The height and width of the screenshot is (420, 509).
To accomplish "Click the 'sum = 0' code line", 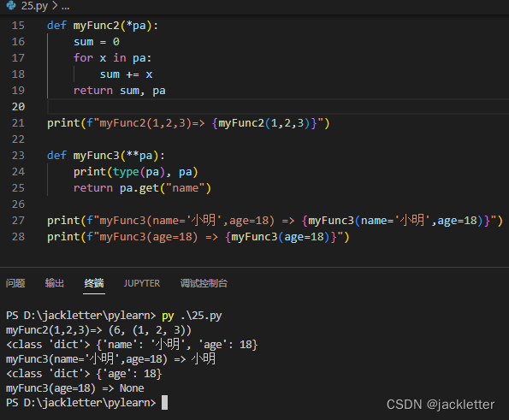I will (97, 42).
